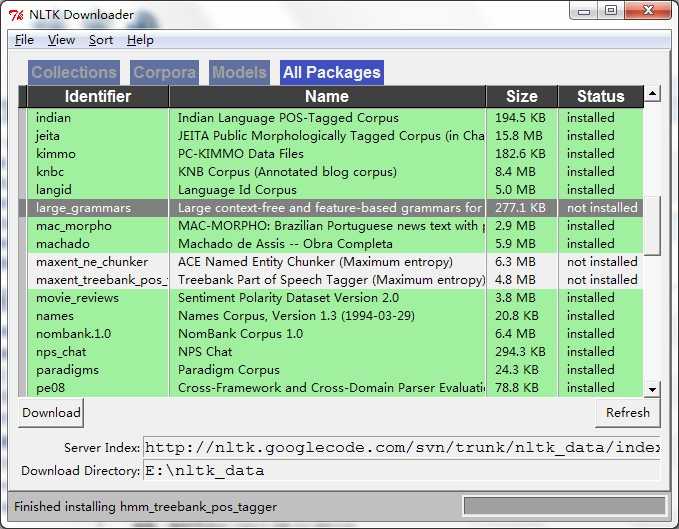The width and height of the screenshot is (679, 529).
Task: Switch to the Models tab
Action: pos(239,72)
